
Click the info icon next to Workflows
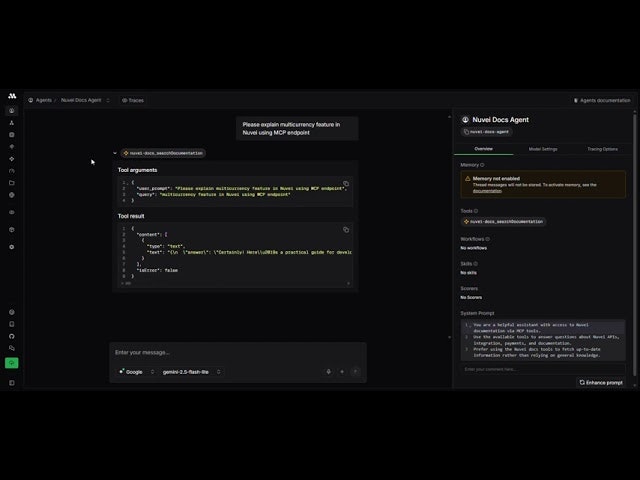coord(488,239)
